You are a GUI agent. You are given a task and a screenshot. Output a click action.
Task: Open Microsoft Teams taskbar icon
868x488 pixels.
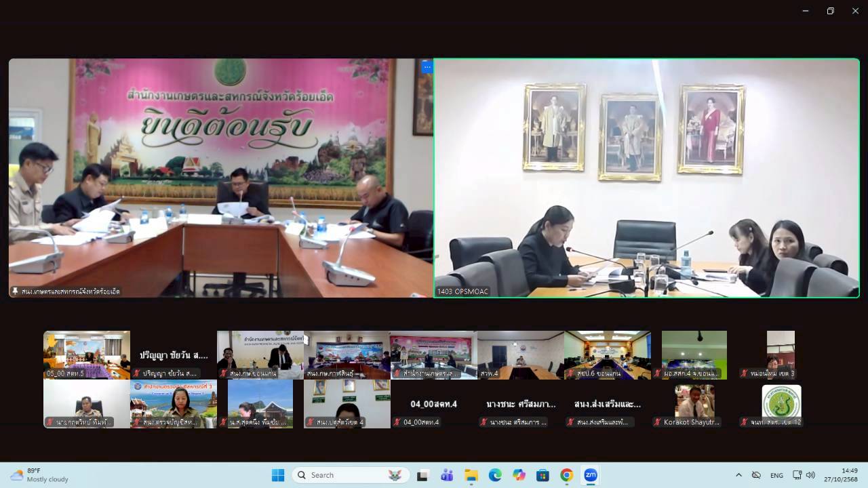[x=447, y=475]
